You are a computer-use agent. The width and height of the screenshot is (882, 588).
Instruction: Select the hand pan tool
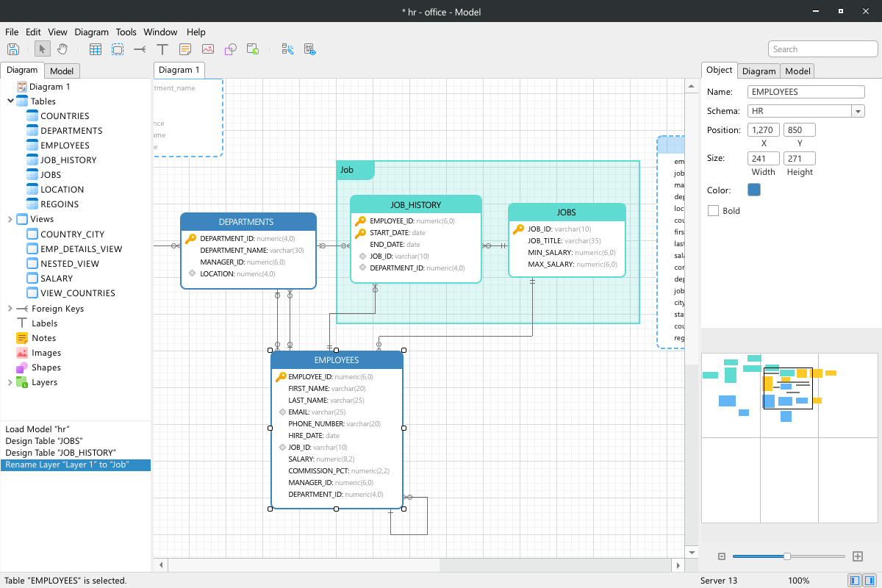[x=62, y=49]
